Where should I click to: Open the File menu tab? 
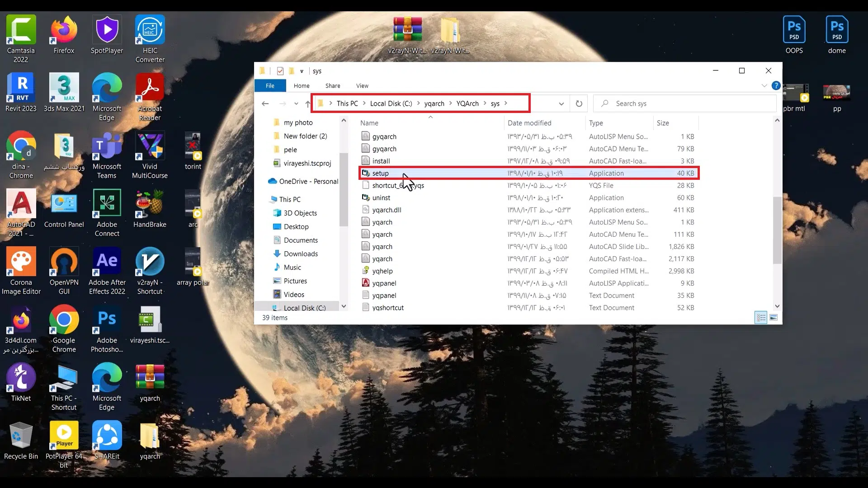[270, 85]
